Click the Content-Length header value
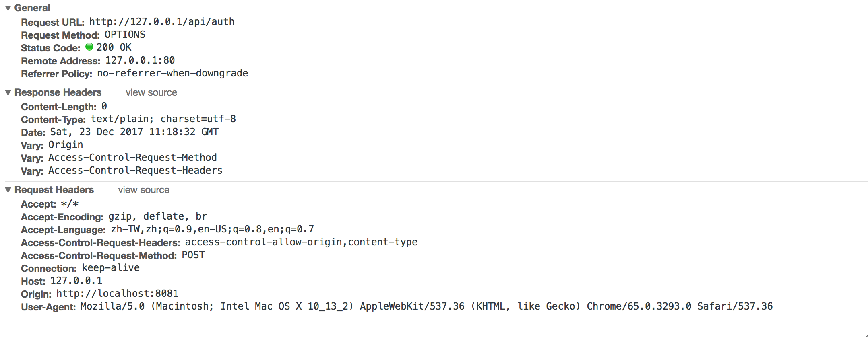 [104, 106]
